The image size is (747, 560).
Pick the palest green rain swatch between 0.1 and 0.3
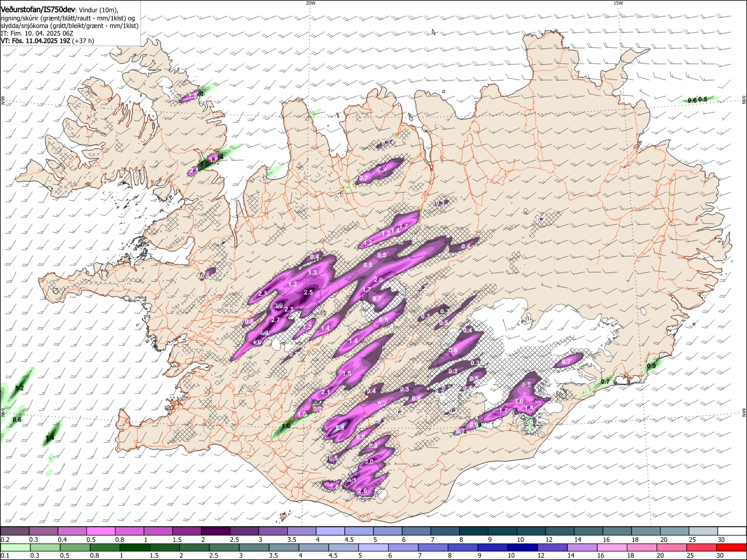click(15, 547)
